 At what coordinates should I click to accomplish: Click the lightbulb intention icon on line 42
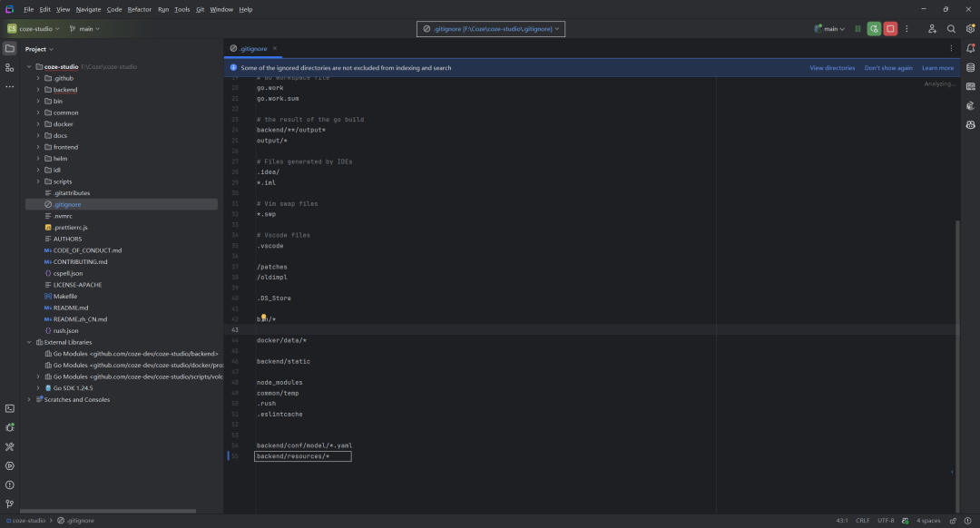pos(264,318)
